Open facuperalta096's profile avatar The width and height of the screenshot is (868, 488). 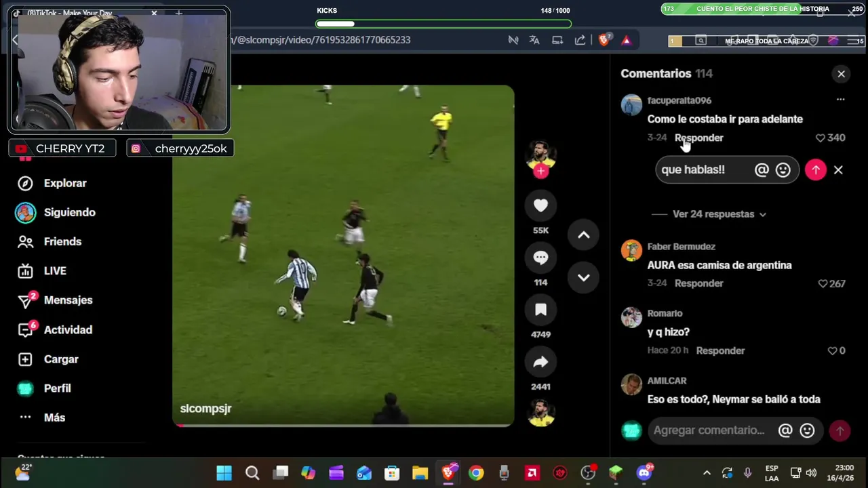631,105
